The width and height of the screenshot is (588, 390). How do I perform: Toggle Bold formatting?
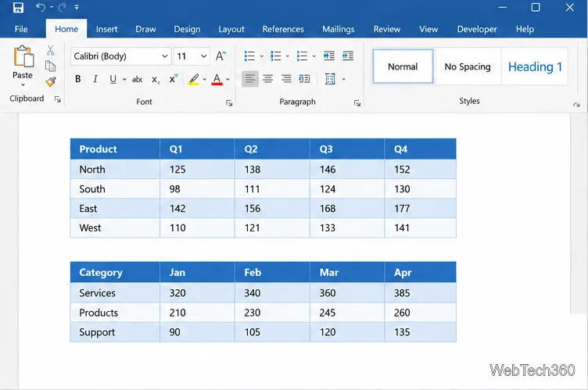[77, 79]
